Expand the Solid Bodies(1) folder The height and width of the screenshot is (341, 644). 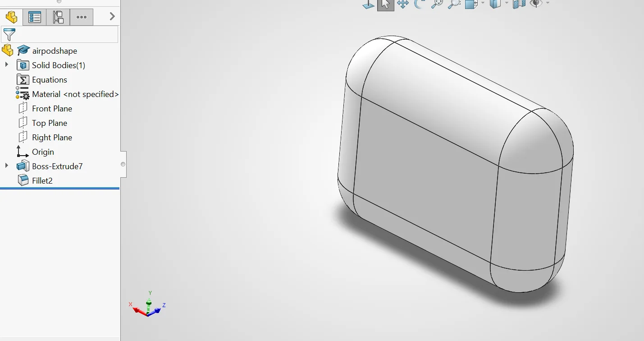click(x=6, y=65)
